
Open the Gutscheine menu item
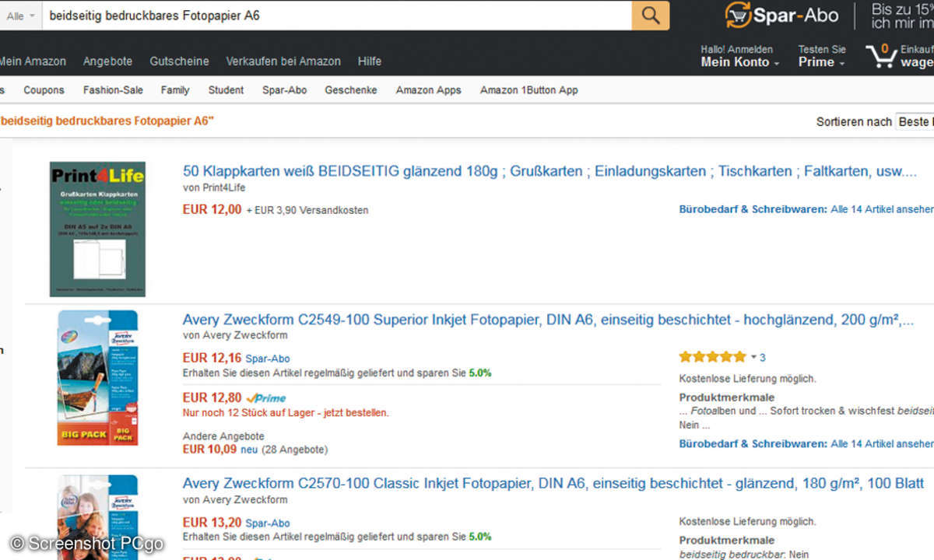coord(179,61)
